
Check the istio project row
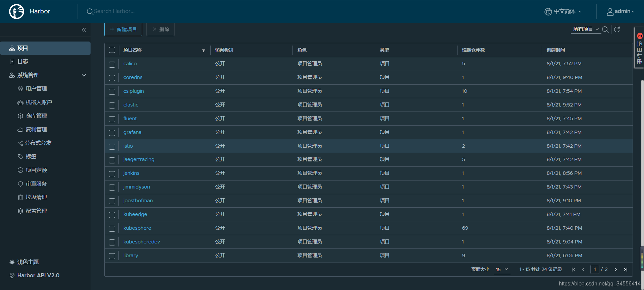pyautogui.click(x=112, y=147)
